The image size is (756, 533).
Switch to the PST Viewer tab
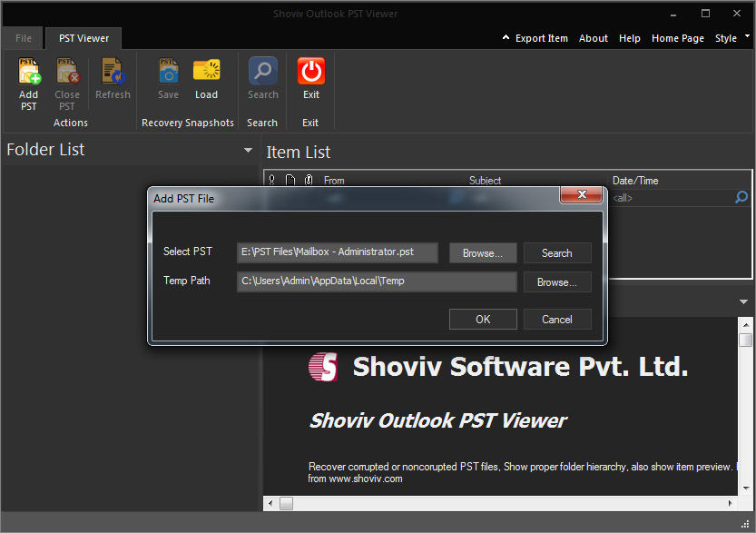tap(83, 38)
